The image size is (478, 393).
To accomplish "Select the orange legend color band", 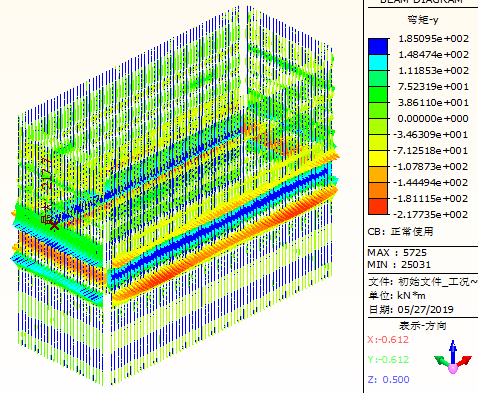I will click(x=378, y=190).
